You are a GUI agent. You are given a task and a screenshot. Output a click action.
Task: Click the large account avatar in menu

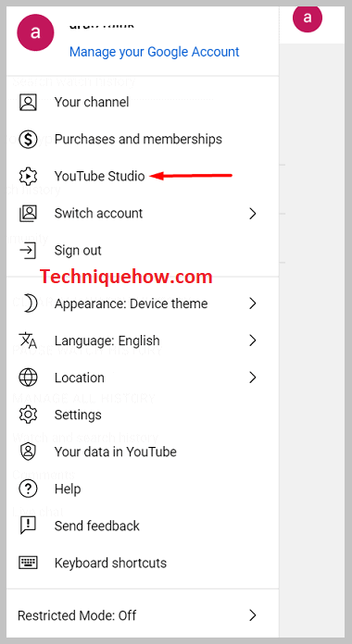(35, 33)
